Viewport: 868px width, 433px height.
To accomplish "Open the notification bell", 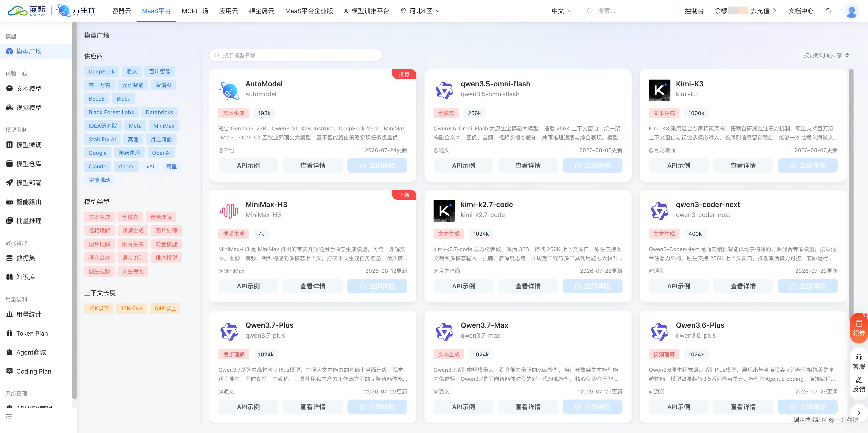I will (828, 11).
